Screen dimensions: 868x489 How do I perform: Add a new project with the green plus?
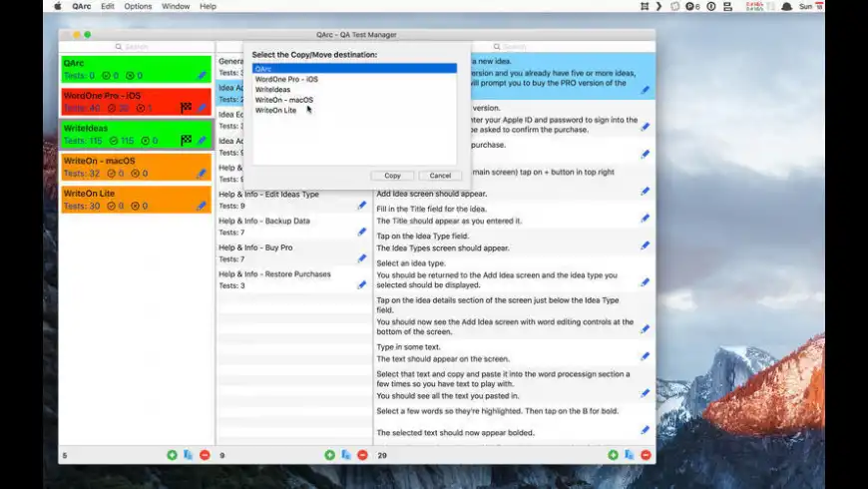(x=173, y=455)
